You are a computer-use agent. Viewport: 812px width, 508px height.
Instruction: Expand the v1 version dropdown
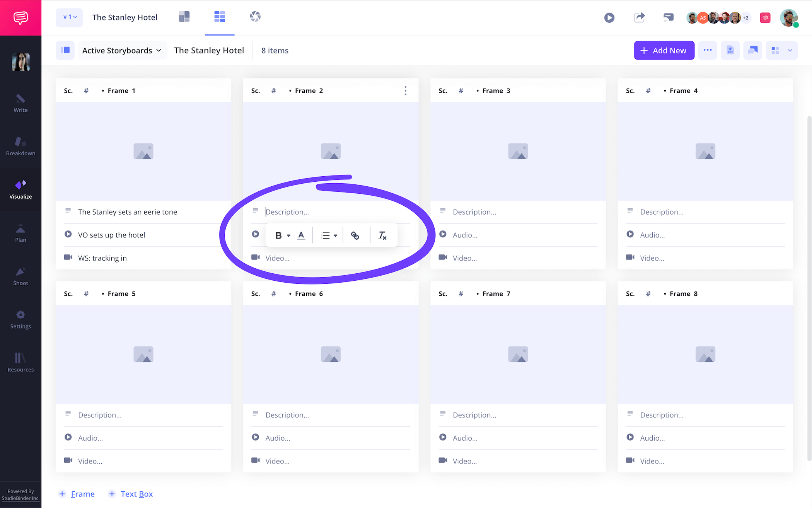[70, 17]
